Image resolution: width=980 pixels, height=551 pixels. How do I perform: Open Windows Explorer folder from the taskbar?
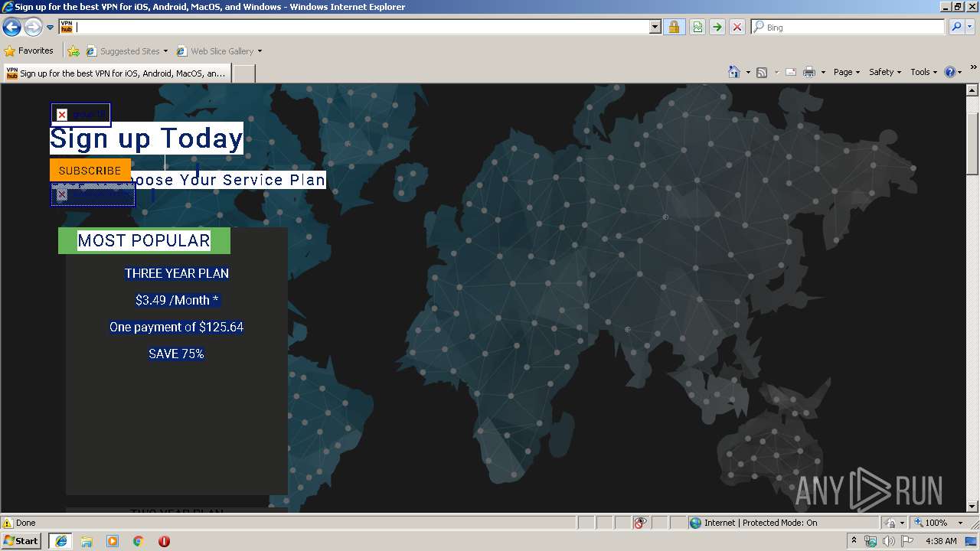coord(87,541)
